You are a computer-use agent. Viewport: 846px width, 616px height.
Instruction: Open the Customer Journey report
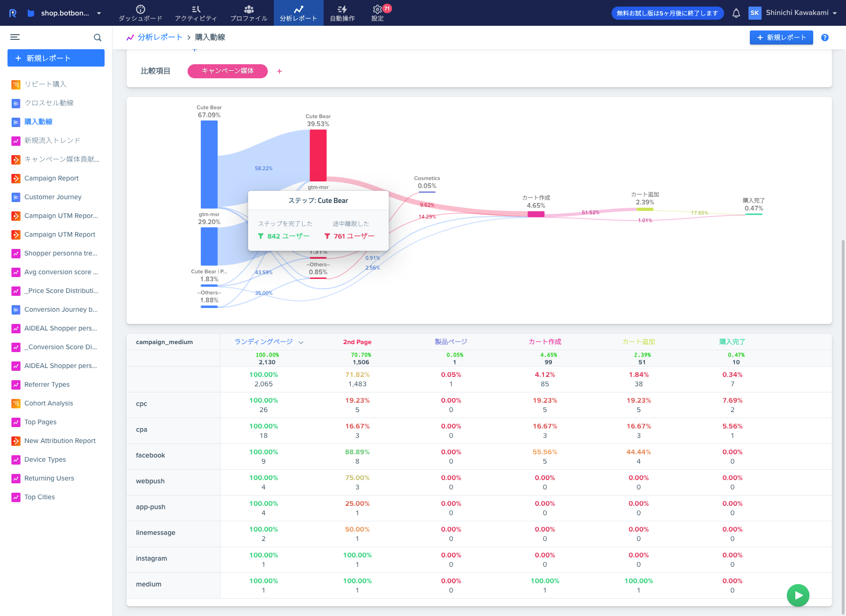(x=53, y=197)
